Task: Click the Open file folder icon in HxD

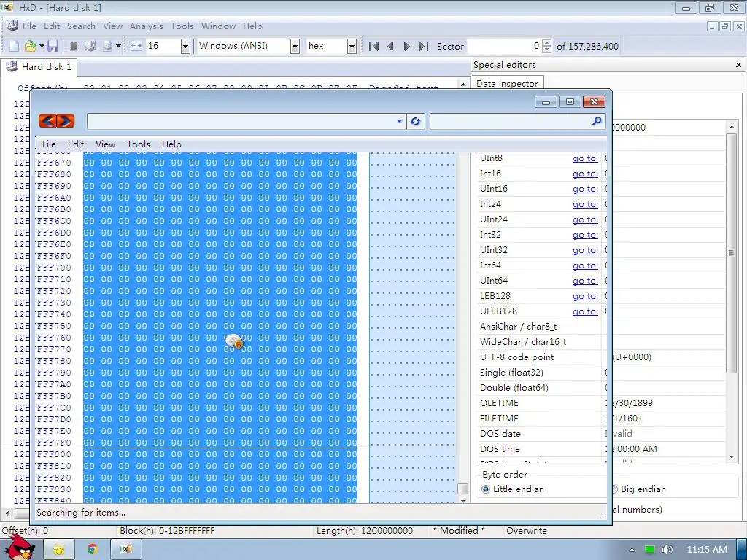Action: coord(31,46)
